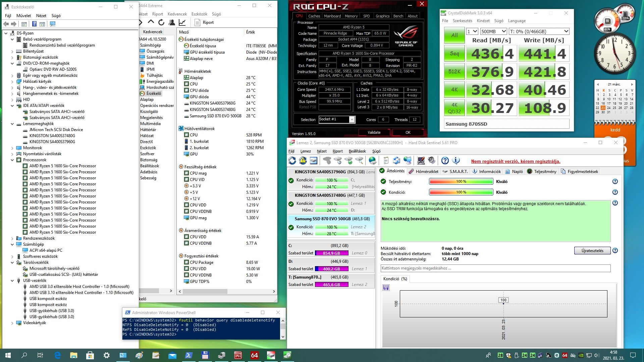644x362 pixels.
Task: Click the 4K QD32 test button
Action: [x=454, y=108]
